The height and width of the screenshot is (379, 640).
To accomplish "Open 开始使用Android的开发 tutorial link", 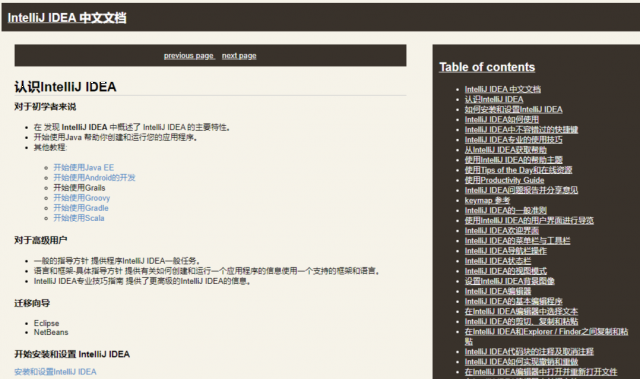I will pos(94,177).
